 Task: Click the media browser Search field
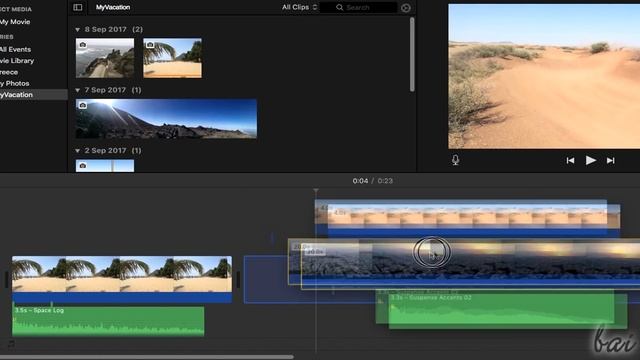pyautogui.click(x=358, y=7)
